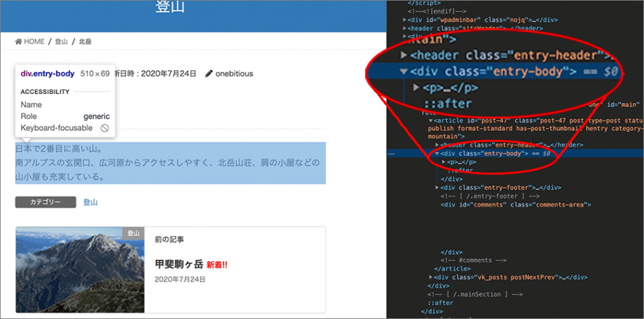The height and width of the screenshot is (319, 644).
Task: Click the not-focusable icon next to Keyboard-focusable
Action: [105, 128]
